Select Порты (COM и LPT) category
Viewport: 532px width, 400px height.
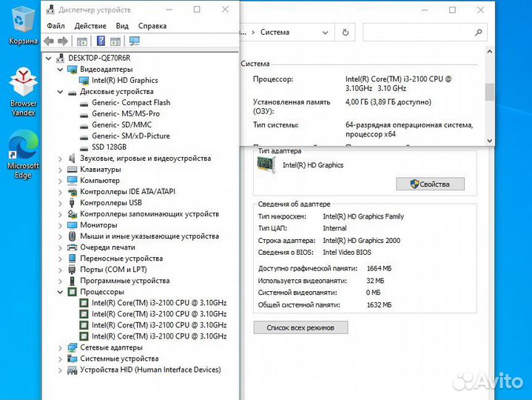click(113, 270)
